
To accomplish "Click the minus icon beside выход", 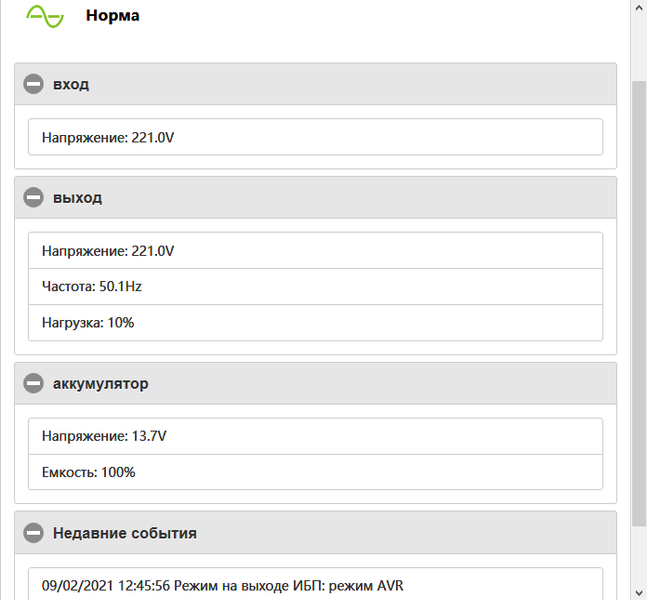I will click(x=33, y=198).
